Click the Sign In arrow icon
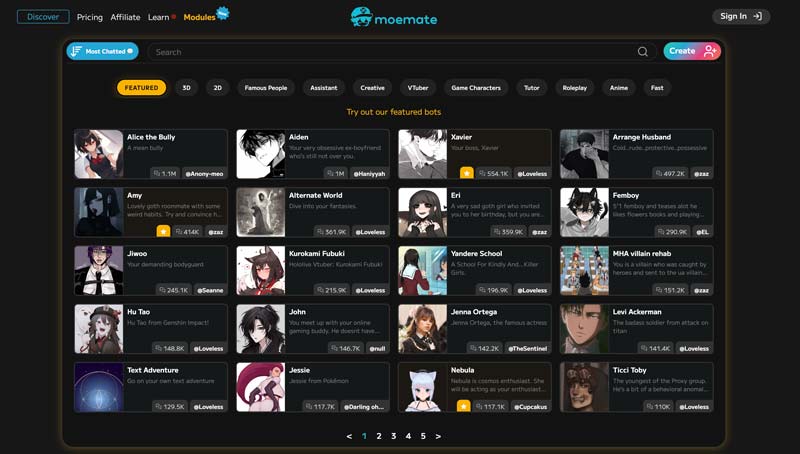Viewport: 800px width, 454px height. 757,17
